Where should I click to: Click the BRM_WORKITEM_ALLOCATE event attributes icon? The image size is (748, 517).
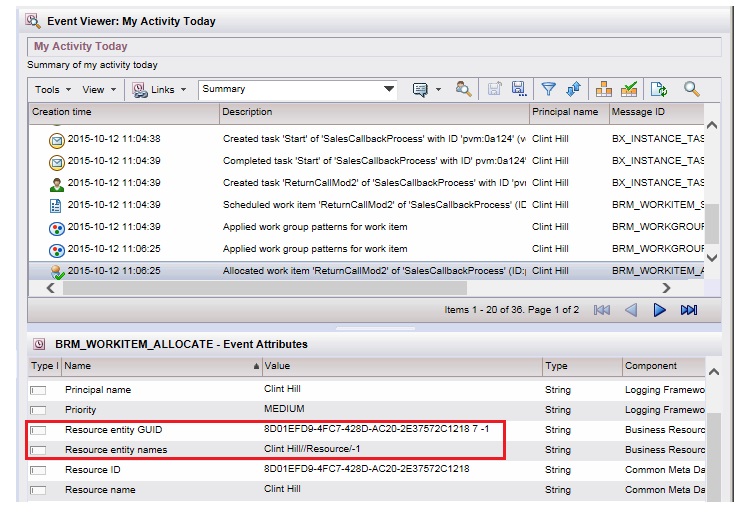click(39, 344)
